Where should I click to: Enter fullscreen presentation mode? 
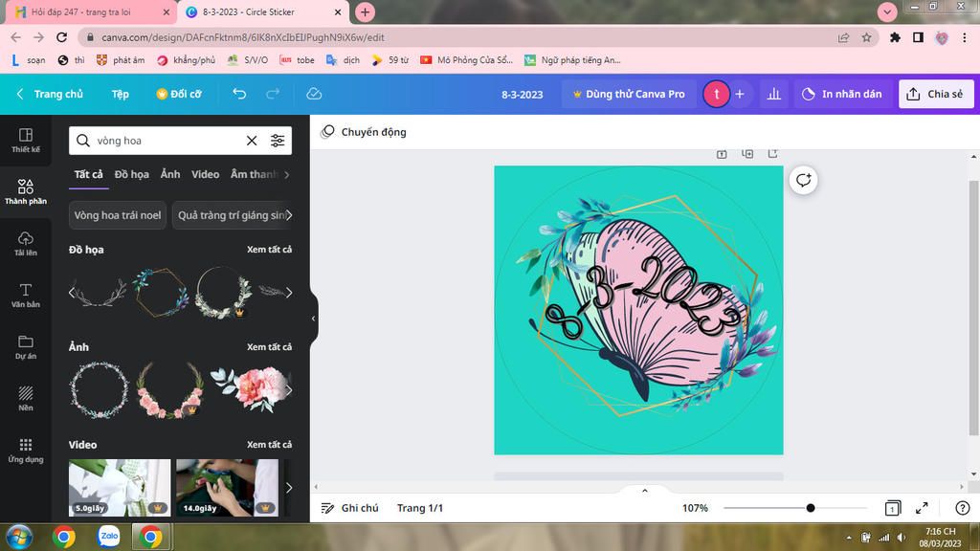(922, 508)
